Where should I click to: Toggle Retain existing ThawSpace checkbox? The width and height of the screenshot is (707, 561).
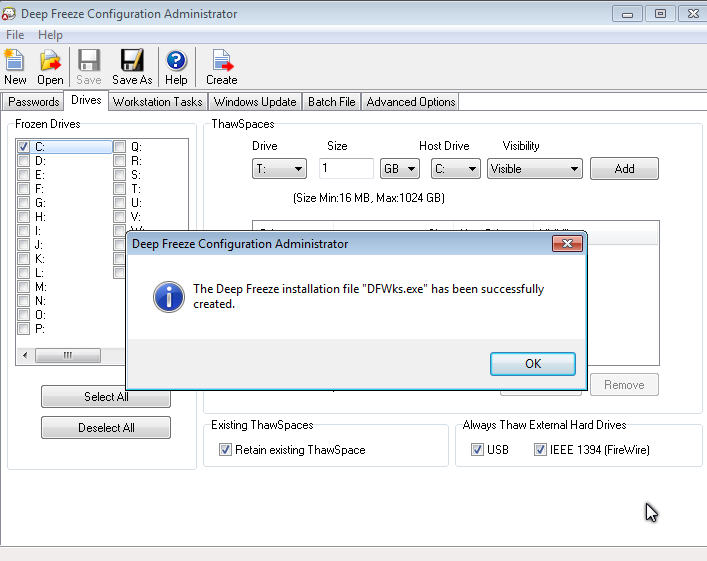(x=225, y=450)
